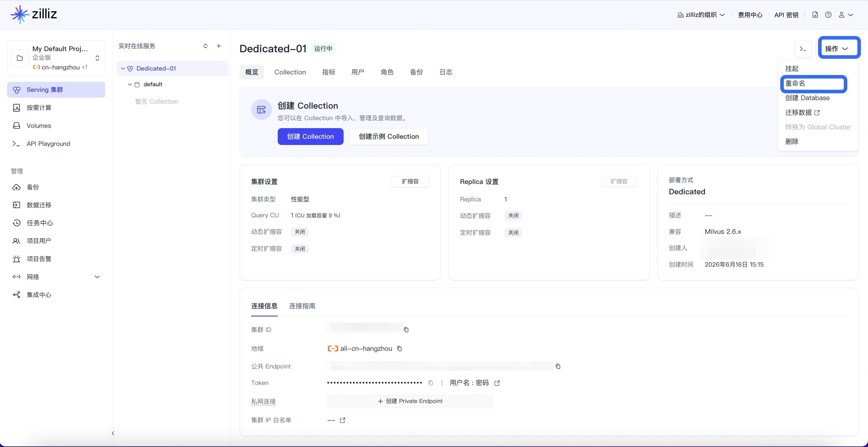
Task: Go to 费用中心
Action: 750,15
